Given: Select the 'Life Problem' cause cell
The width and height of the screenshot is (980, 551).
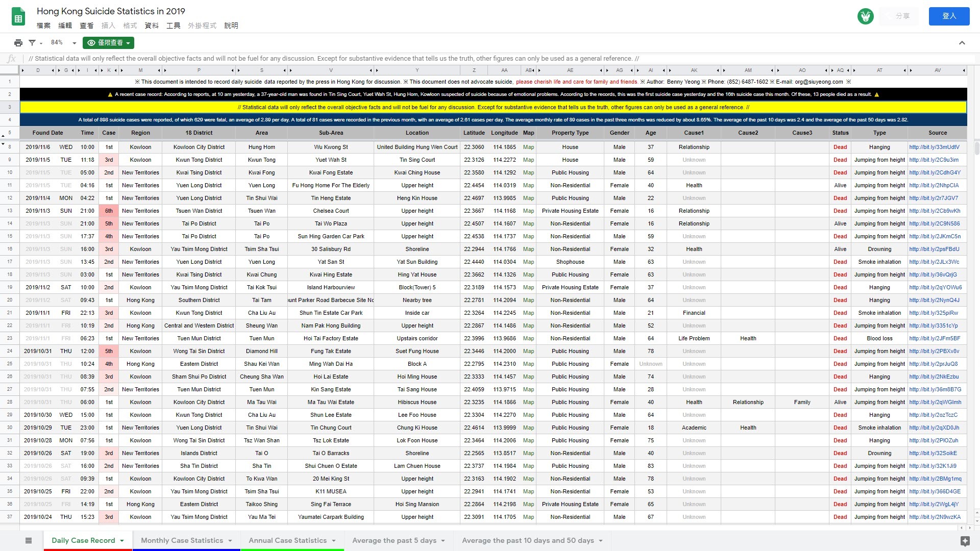Looking at the screenshot, I should click(694, 338).
